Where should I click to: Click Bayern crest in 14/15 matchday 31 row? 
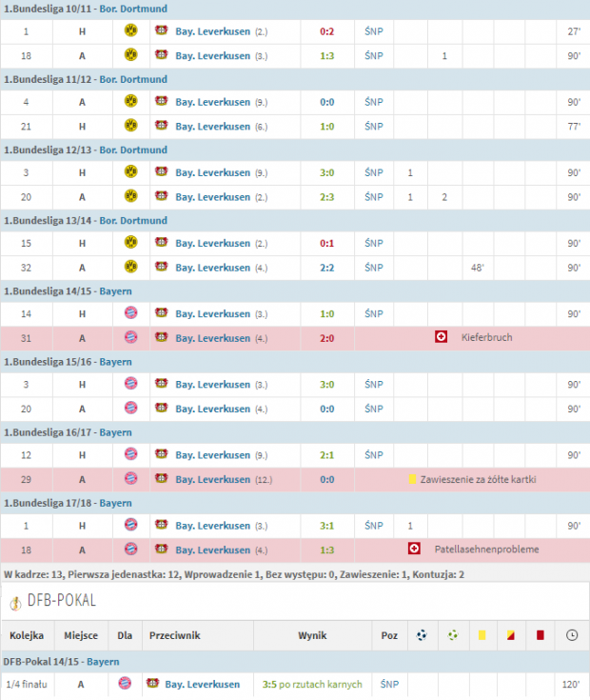pos(130,337)
